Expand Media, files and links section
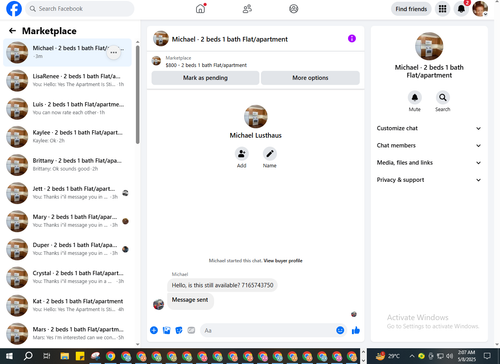This screenshot has height=364, width=500. (429, 163)
